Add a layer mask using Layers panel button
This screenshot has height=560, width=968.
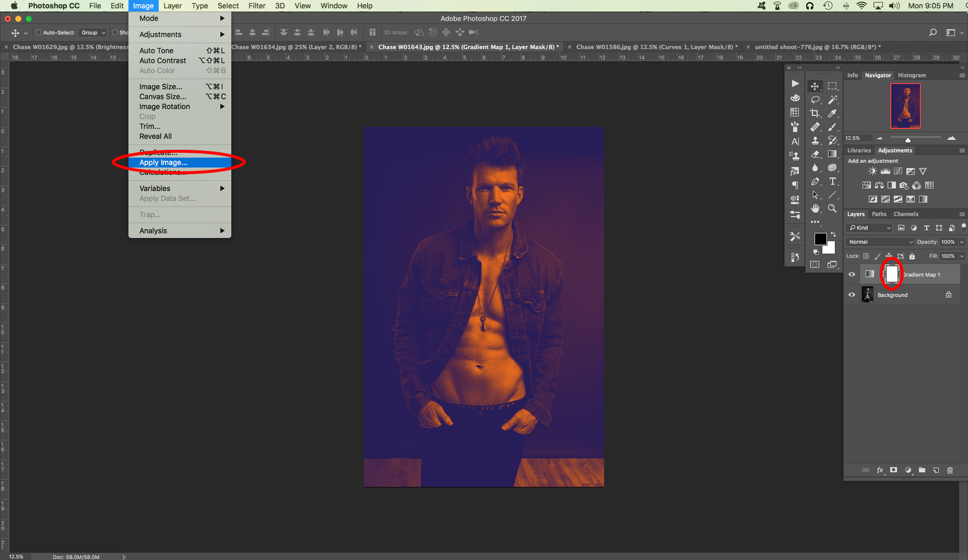[894, 470]
